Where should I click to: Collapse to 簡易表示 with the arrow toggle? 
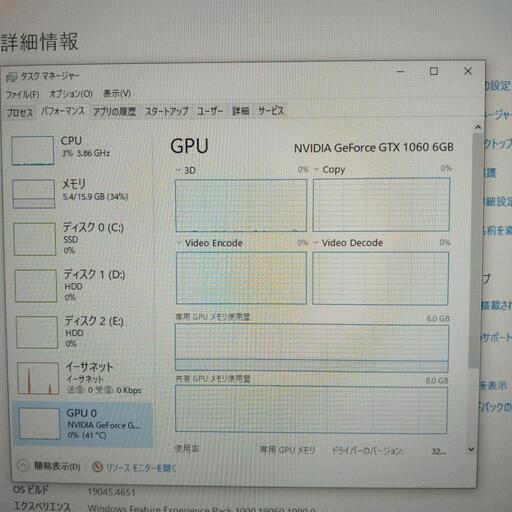23,466
